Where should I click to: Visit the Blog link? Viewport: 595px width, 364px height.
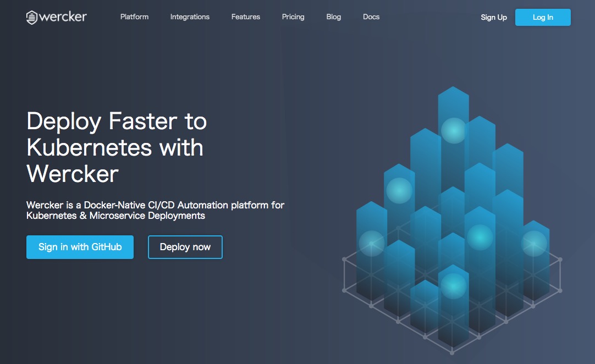click(x=333, y=17)
